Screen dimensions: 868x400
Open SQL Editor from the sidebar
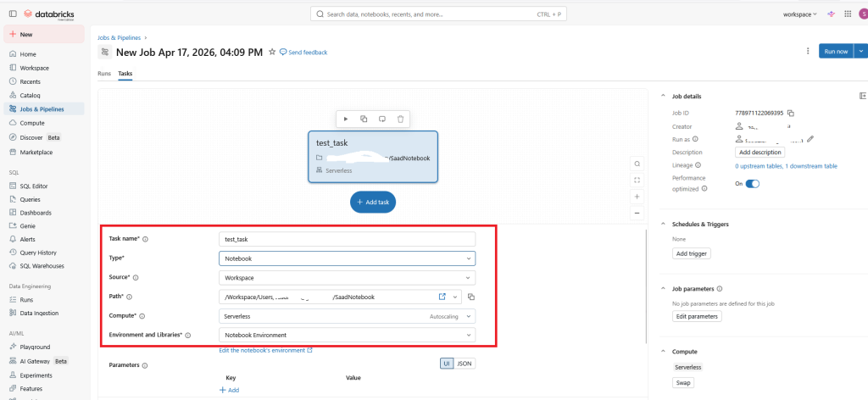[x=34, y=186]
